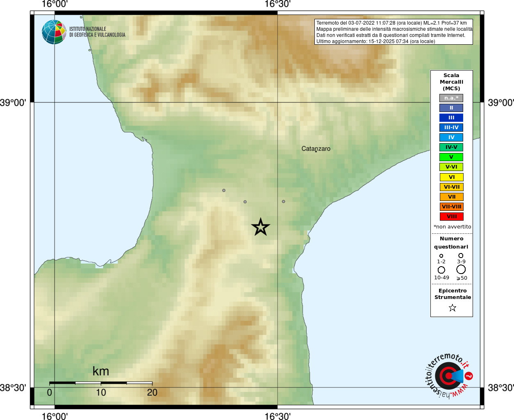This screenshot has height=420, width=514.
Task: Select the yellow VI intensity swatch
Action: click(451, 177)
